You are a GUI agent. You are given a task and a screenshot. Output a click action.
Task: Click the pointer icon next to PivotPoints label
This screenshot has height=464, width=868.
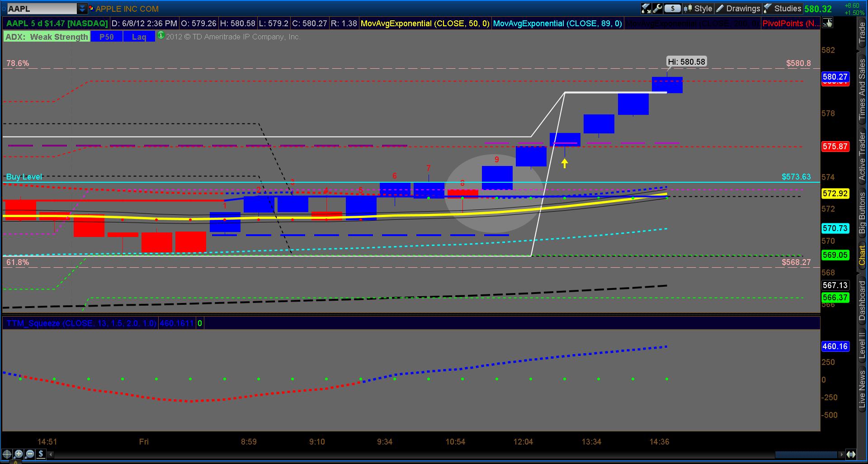[828, 23]
